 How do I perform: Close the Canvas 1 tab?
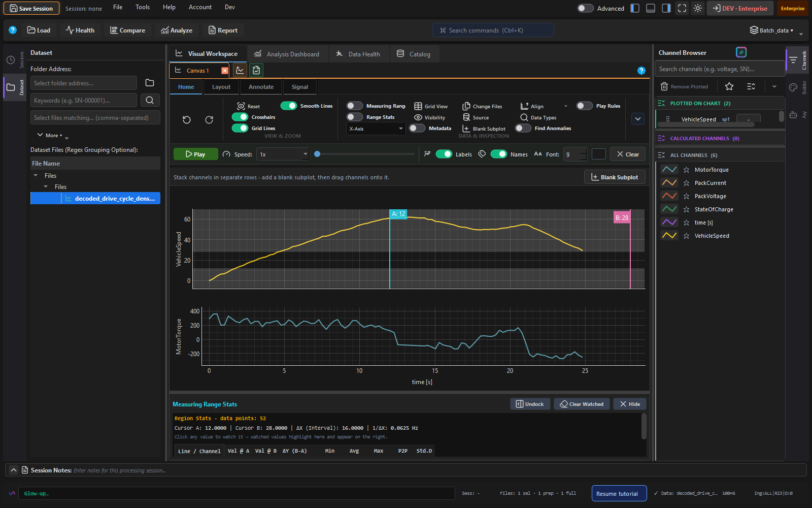(225, 71)
